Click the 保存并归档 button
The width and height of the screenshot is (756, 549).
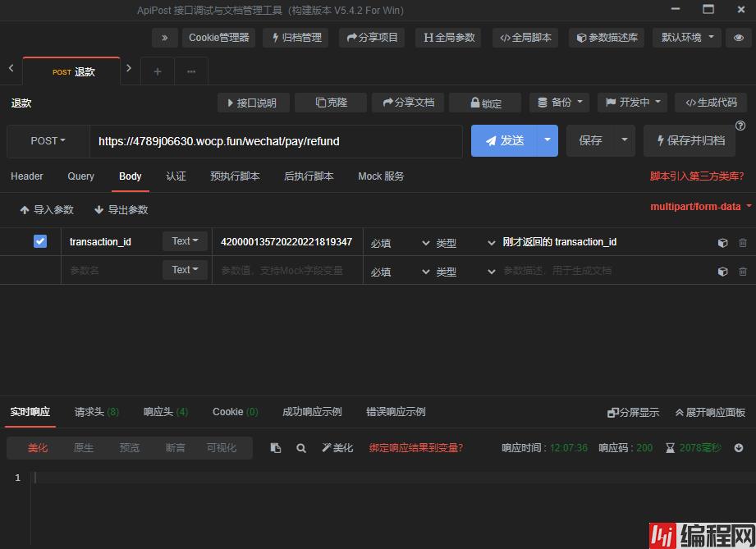689,141
